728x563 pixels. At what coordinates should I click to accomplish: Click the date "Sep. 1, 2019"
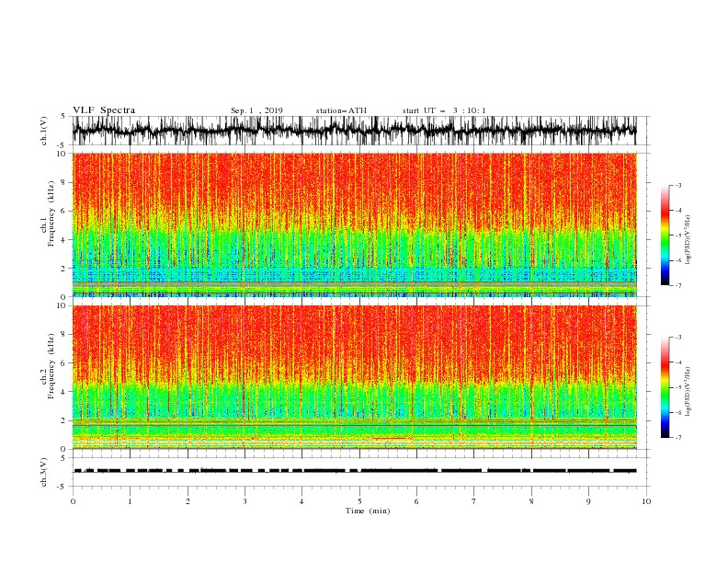[256, 110]
